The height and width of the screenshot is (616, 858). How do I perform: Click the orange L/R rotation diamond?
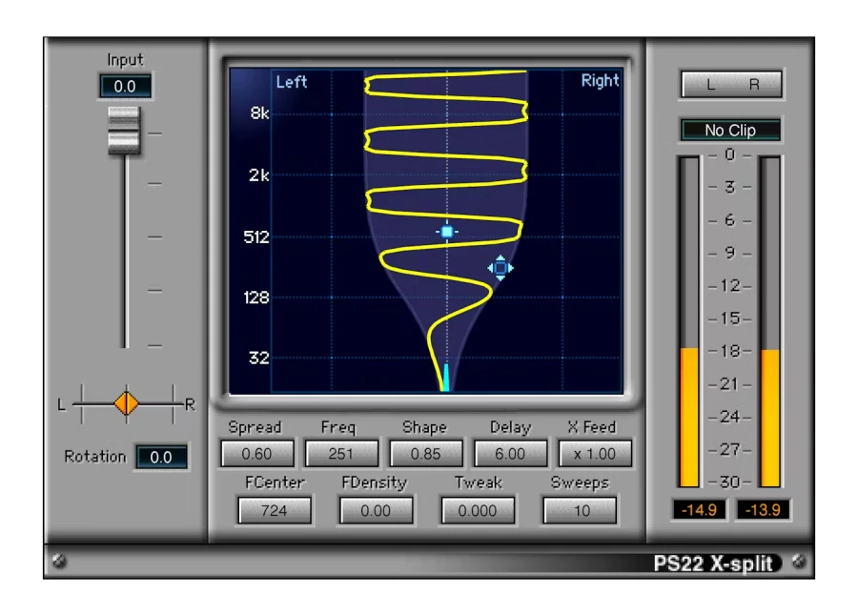point(127,403)
